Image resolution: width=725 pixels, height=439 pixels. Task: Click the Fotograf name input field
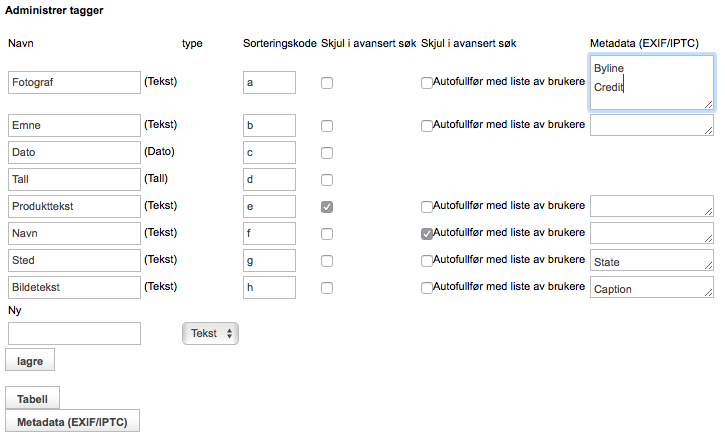(74, 82)
